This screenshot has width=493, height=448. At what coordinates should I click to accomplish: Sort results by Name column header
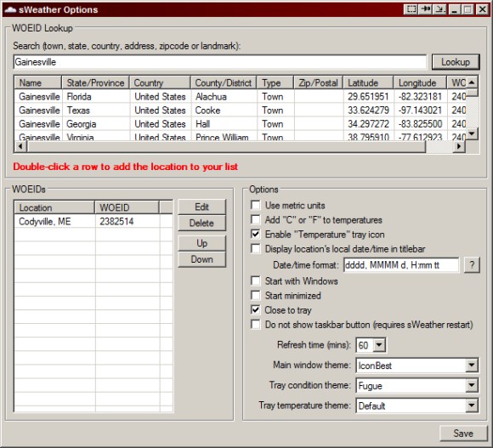pos(37,83)
